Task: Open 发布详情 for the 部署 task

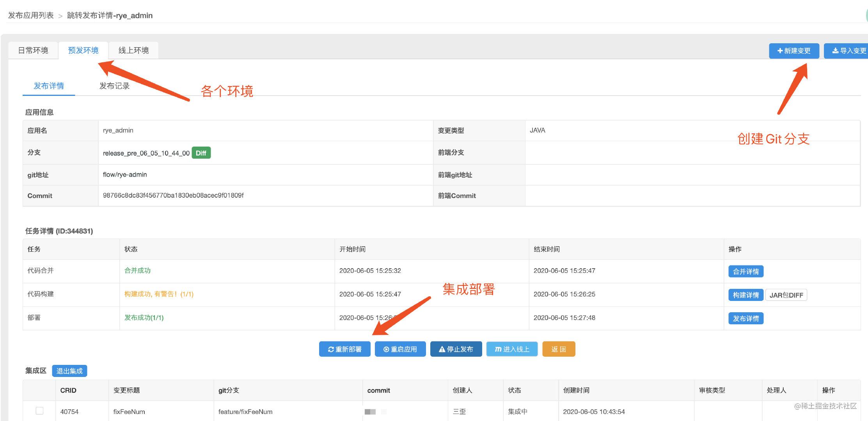Action: (746, 318)
